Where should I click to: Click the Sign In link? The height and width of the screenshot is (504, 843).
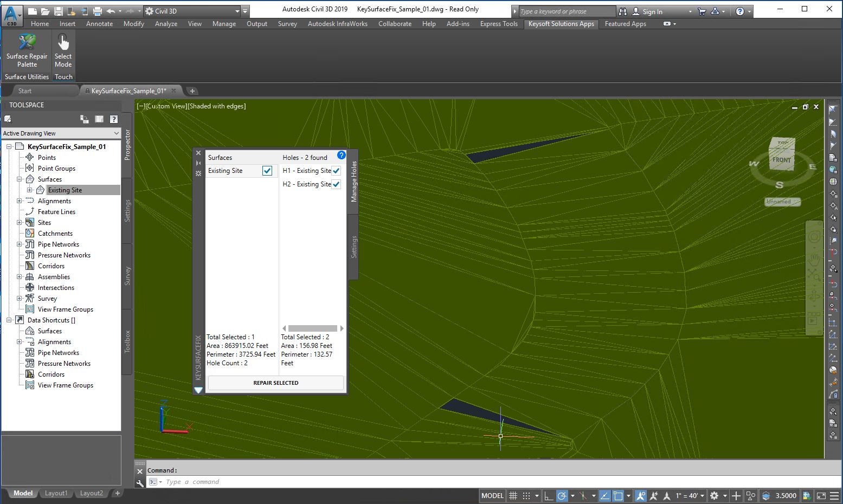pos(652,11)
